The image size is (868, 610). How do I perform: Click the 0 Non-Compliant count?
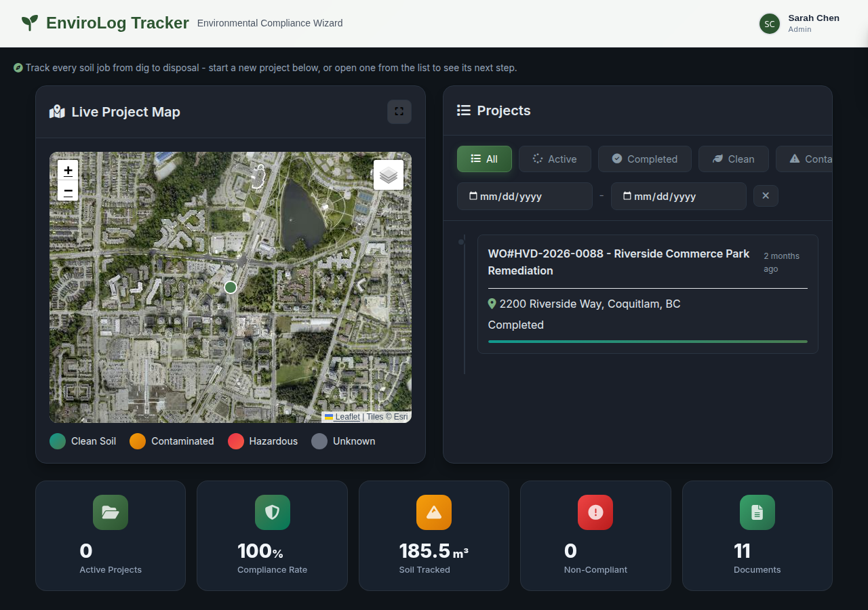(x=570, y=551)
